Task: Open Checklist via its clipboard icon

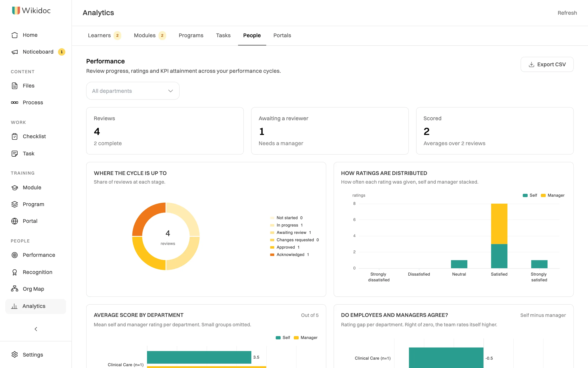Action: click(x=14, y=136)
